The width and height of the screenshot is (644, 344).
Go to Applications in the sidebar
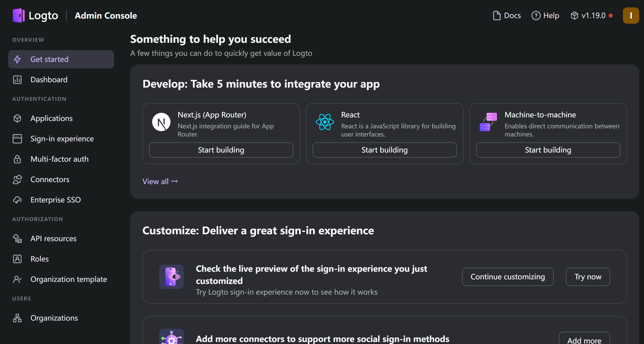[51, 118]
